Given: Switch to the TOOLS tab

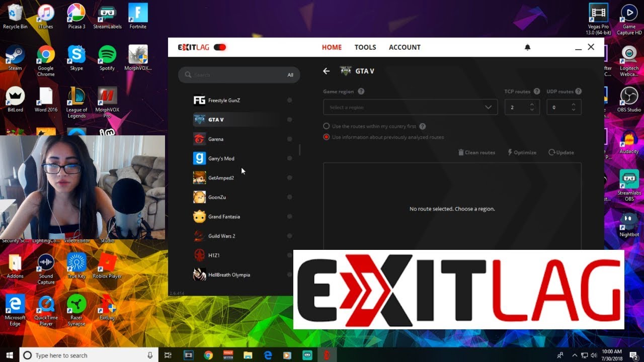Looking at the screenshot, I should point(365,47).
